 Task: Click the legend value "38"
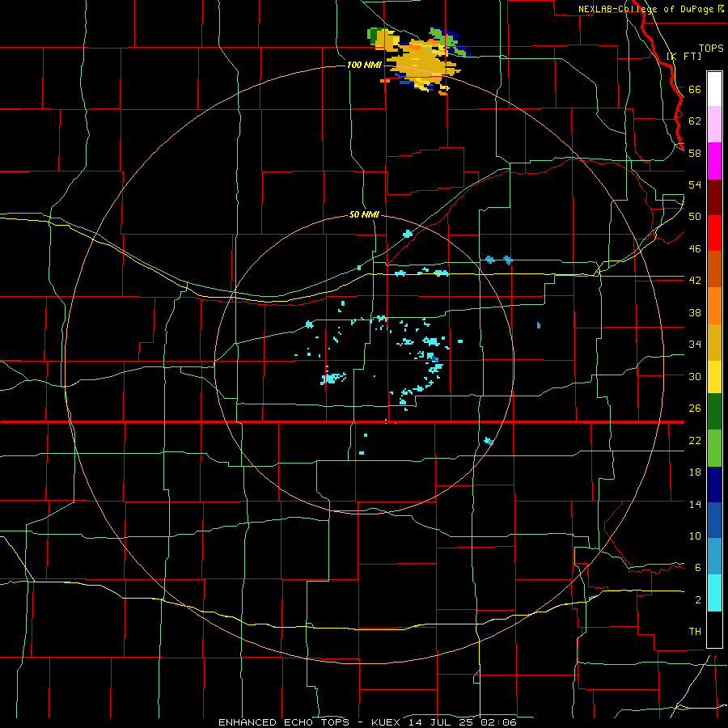pos(695,313)
